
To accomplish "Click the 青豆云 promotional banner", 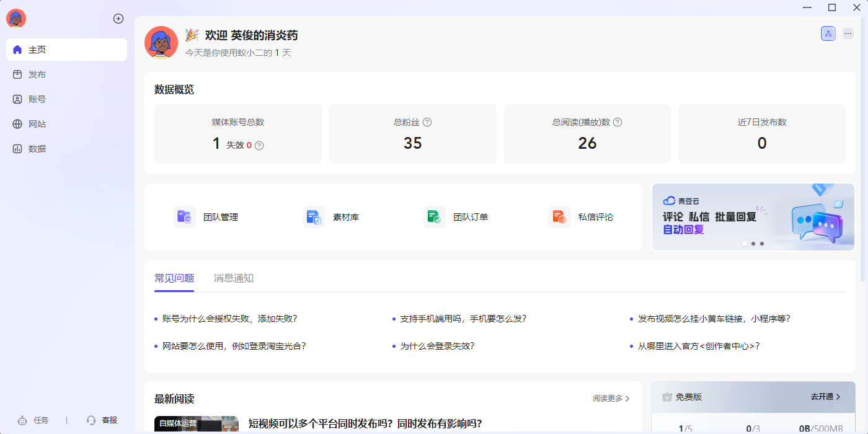I will point(753,217).
